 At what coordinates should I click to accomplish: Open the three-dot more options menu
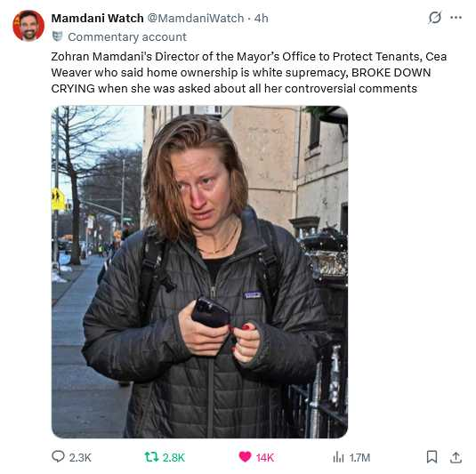pos(456,18)
